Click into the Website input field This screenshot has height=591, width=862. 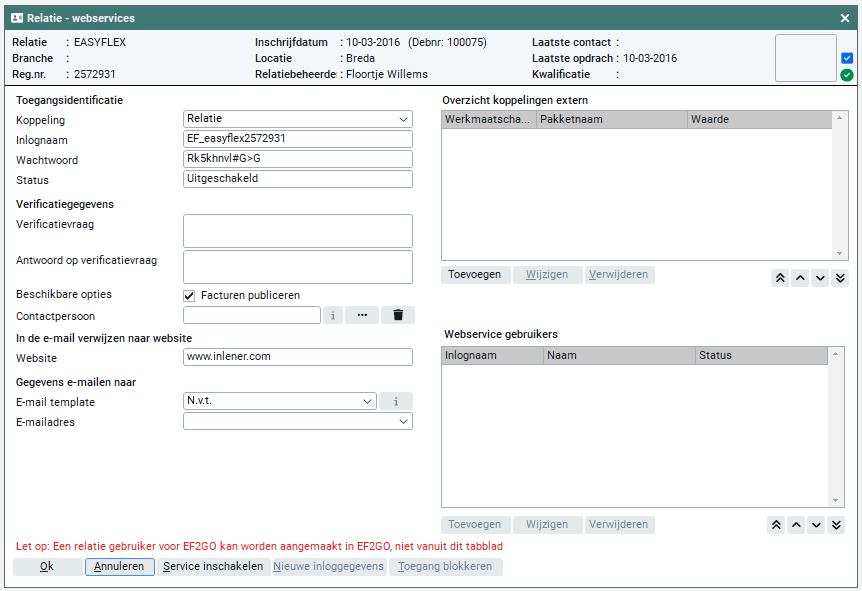point(297,357)
